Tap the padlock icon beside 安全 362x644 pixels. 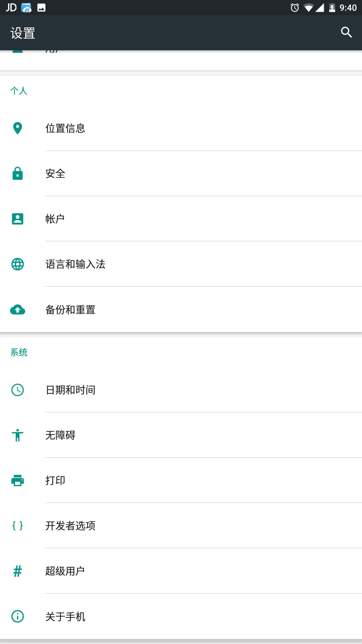17,174
